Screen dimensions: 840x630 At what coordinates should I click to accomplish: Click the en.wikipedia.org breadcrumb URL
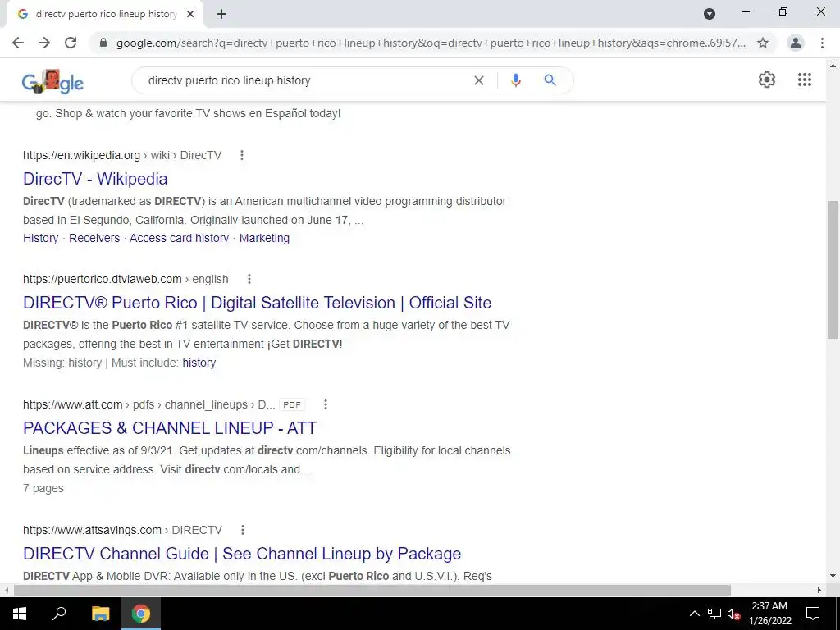click(x=122, y=155)
